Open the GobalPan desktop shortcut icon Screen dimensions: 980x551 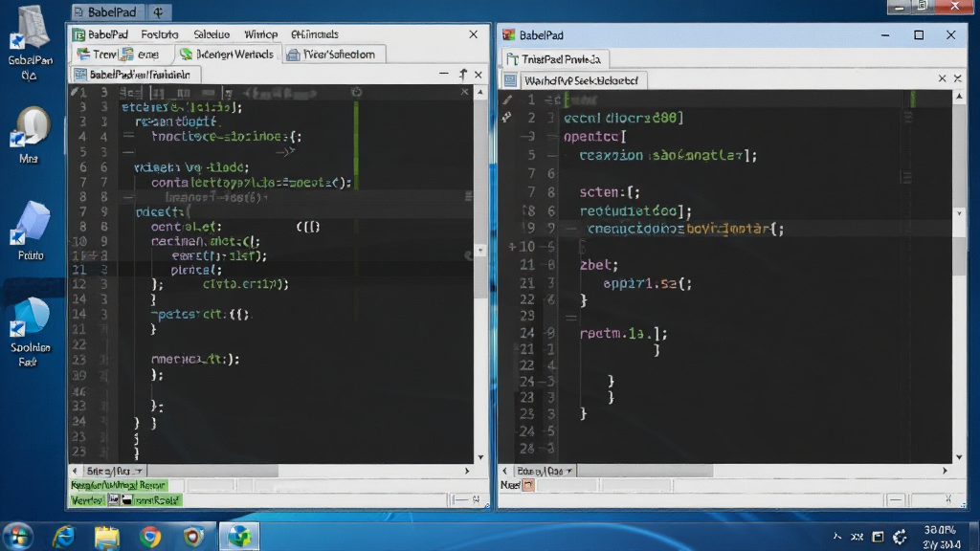(30, 41)
